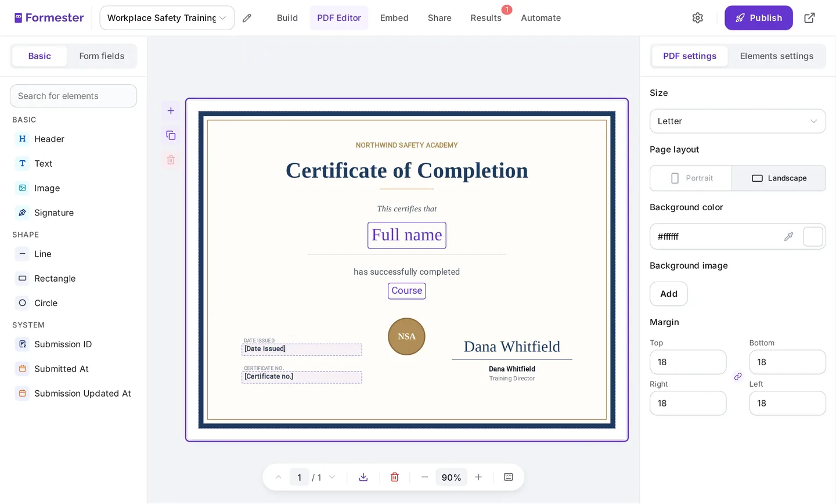Edit the Top margin field
The image size is (836, 504).
[x=688, y=362]
